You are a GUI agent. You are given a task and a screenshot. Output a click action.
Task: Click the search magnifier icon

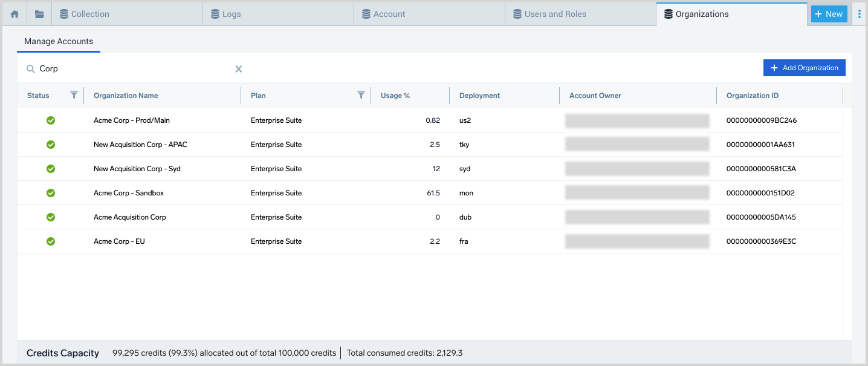click(x=31, y=69)
